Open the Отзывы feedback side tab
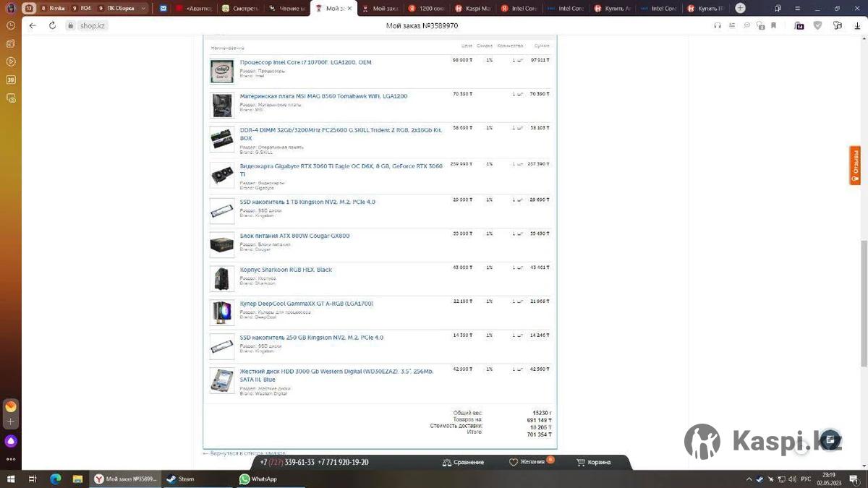868x488 pixels. click(855, 166)
